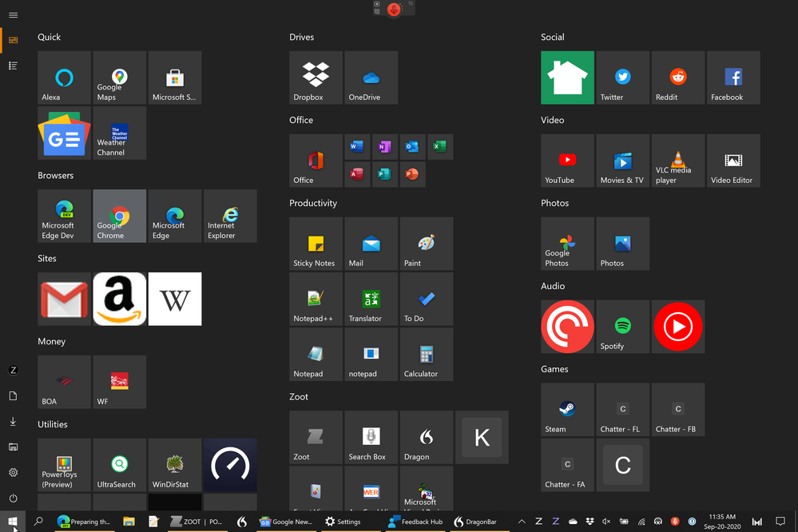Open the large K tile
Image resolution: width=798 pixels, height=532 pixels.
482,437
